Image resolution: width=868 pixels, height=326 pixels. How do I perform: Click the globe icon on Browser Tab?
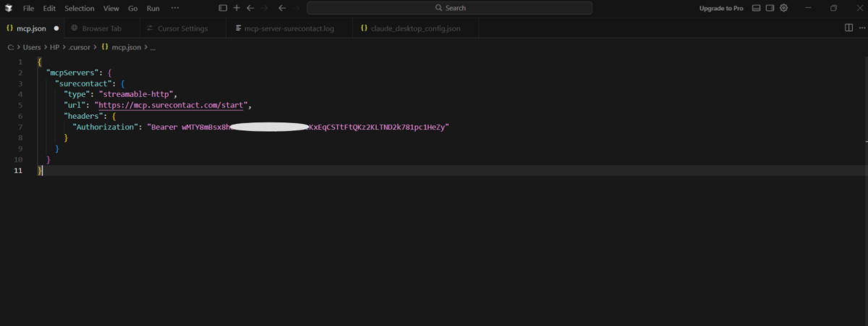click(x=75, y=28)
